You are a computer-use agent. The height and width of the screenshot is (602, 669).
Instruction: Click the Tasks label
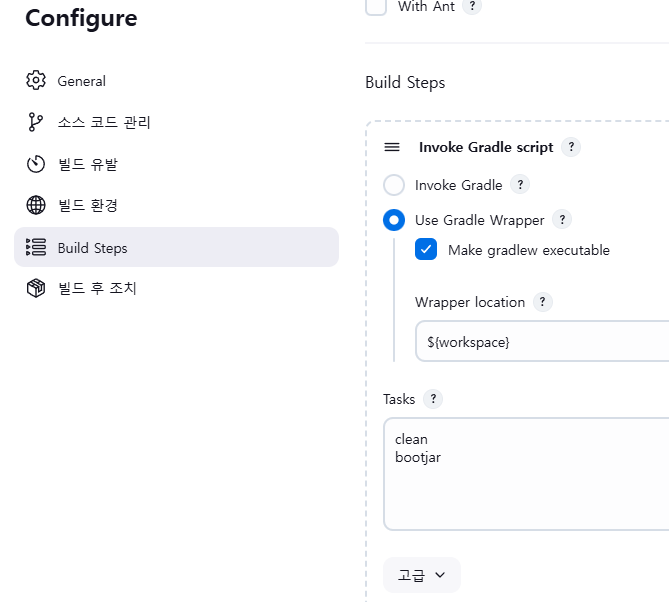pyautogui.click(x=399, y=399)
